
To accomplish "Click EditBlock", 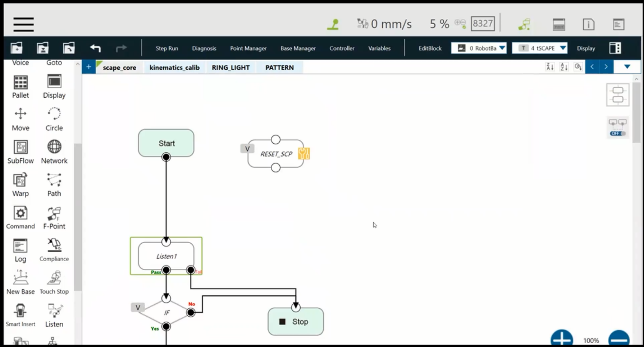I will tap(430, 48).
